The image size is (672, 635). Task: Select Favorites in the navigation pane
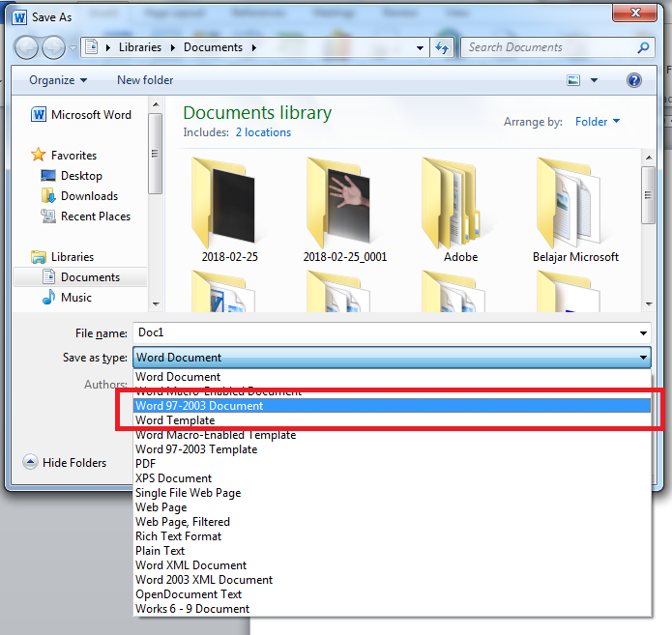[64, 155]
